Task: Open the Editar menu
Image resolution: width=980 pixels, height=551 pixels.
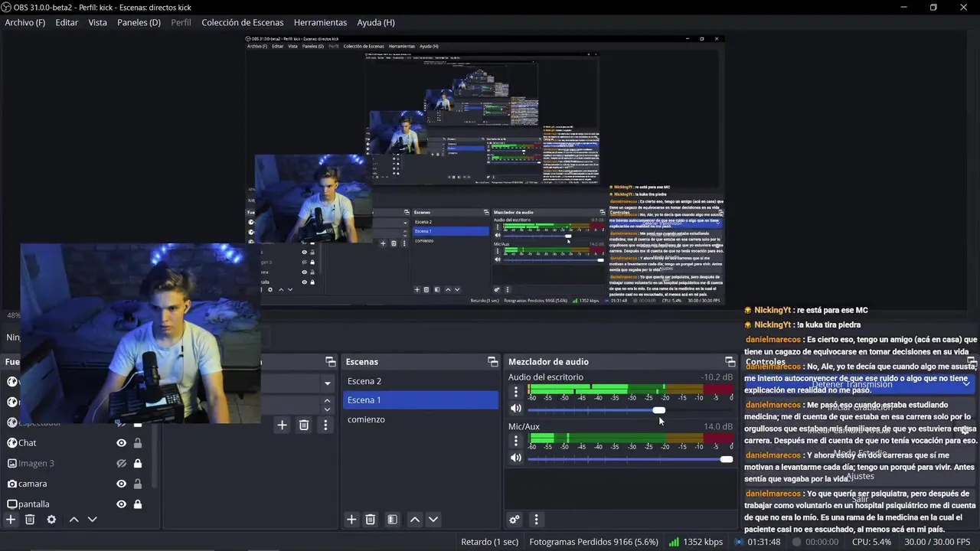Action: click(x=67, y=22)
